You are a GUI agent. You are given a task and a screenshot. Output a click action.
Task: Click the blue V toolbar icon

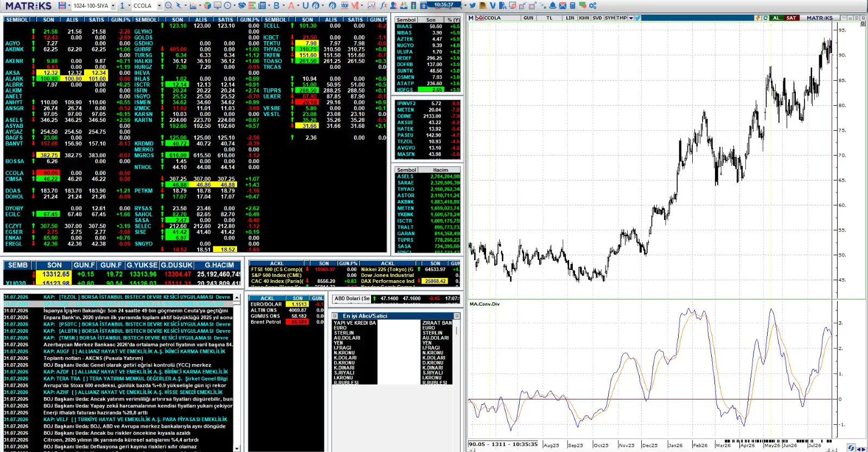tap(493, 5)
